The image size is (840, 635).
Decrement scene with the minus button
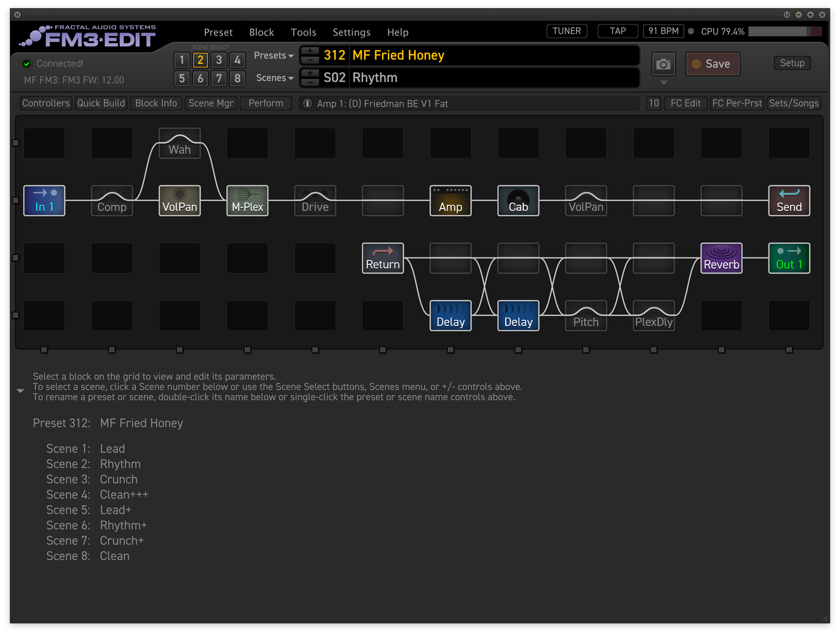(310, 82)
